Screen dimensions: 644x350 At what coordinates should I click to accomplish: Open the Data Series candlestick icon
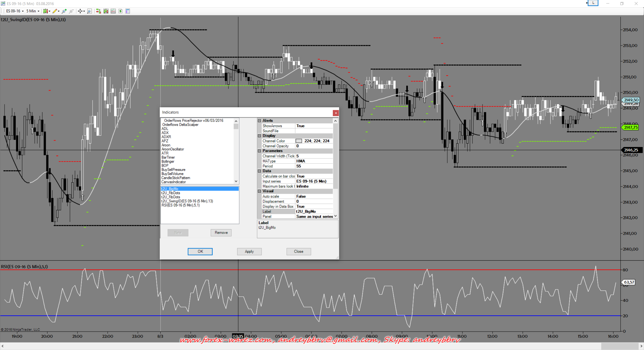(x=106, y=11)
